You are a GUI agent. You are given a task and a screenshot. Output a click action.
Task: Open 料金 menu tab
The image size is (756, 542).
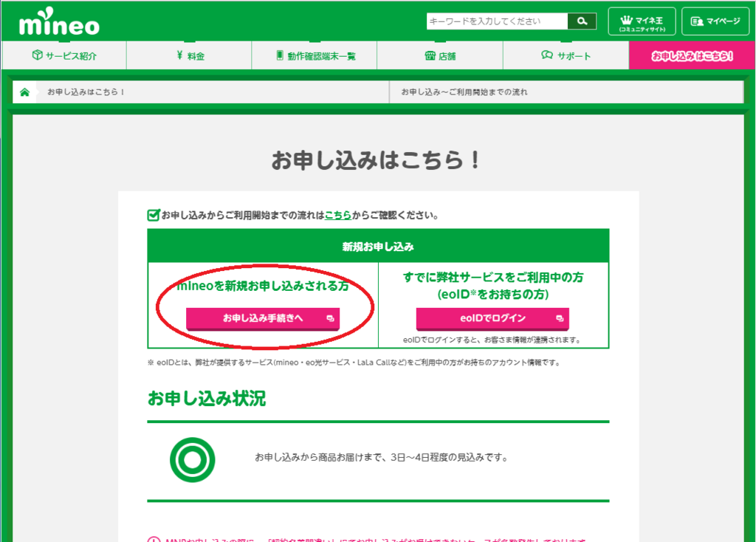[189, 55]
